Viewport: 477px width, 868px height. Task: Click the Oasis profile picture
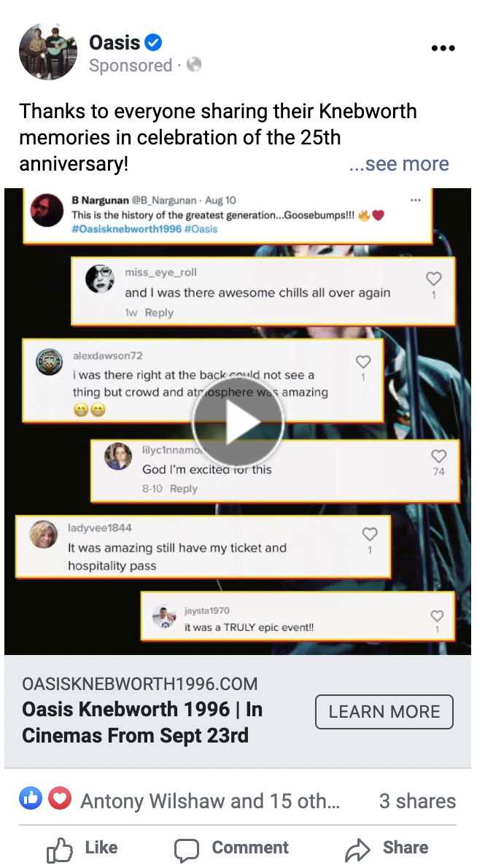click(48, 52)
